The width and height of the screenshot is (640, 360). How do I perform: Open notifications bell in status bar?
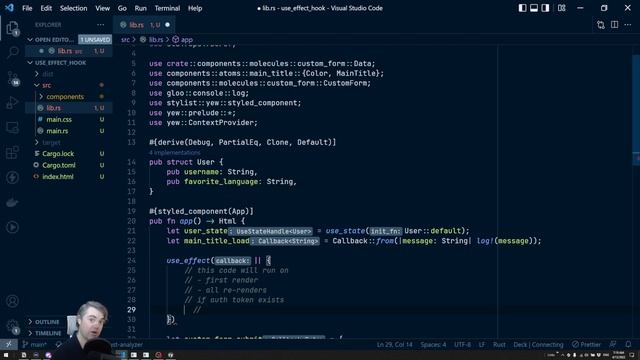tap(628, 344)
